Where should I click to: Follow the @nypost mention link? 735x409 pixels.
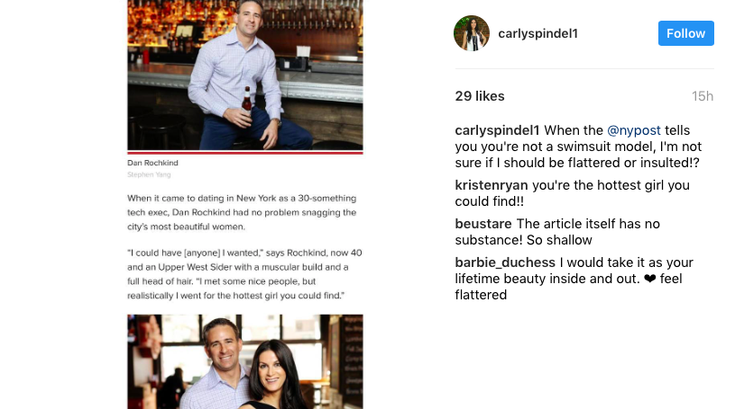coord(634,130)
